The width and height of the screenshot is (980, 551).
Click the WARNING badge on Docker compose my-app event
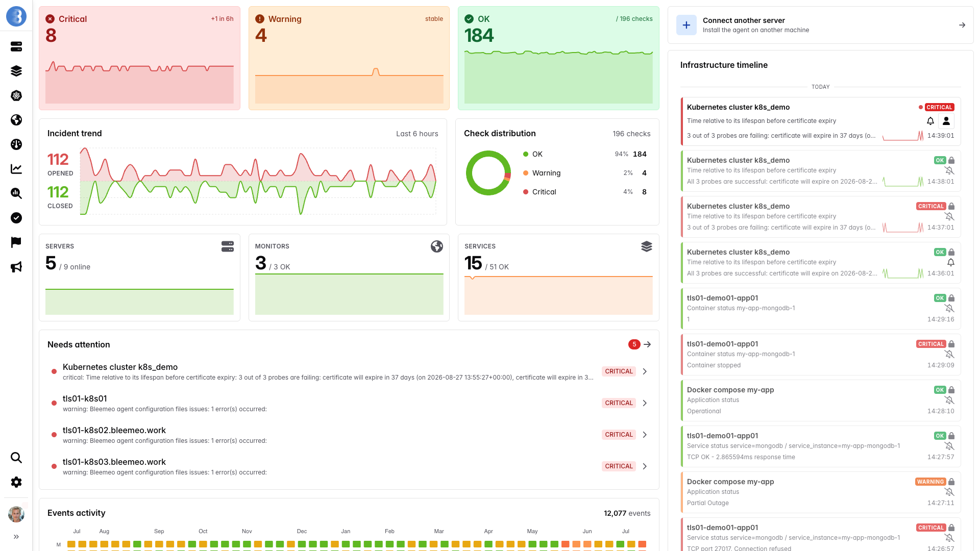click(930, 482)
